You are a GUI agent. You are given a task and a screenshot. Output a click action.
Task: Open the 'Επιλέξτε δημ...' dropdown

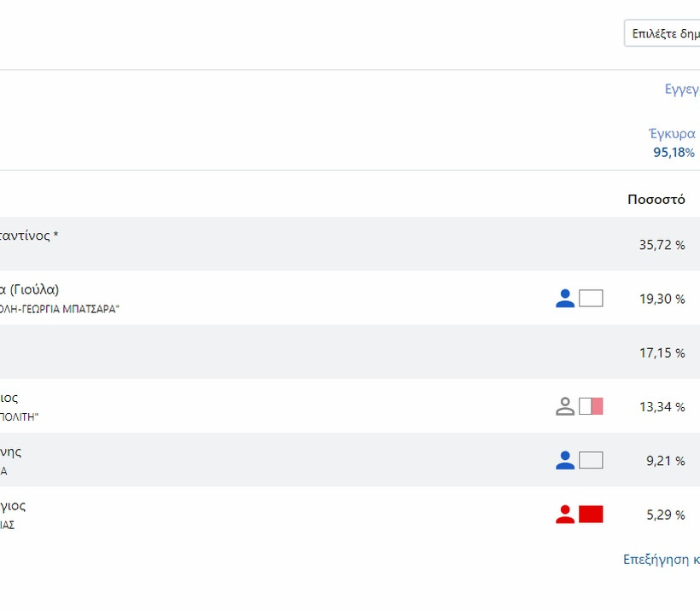[x=663, y=33]
